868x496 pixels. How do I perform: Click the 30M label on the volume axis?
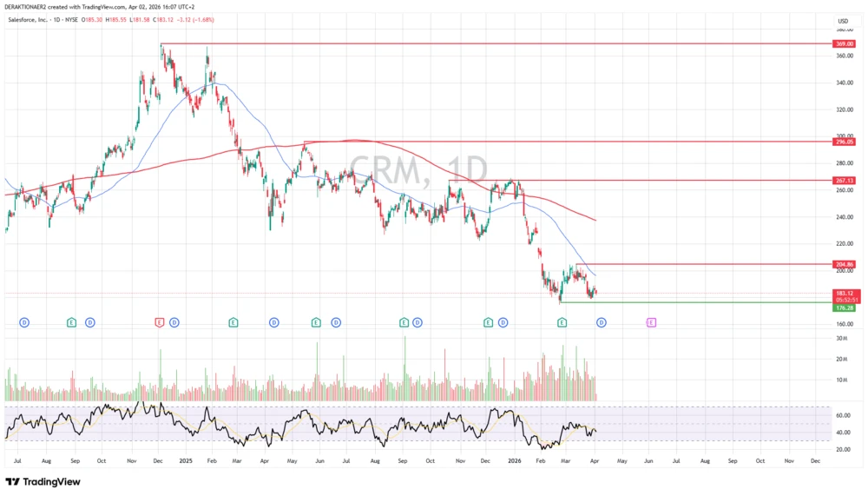pyautogui.click(x=841, y=339)
